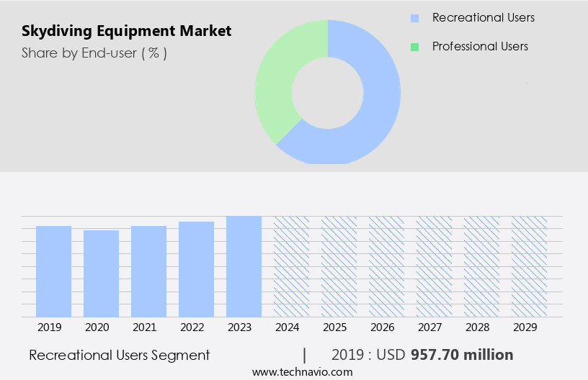
Task: Select the hatched 2026 forecast bar
Action: pos(386,266)
